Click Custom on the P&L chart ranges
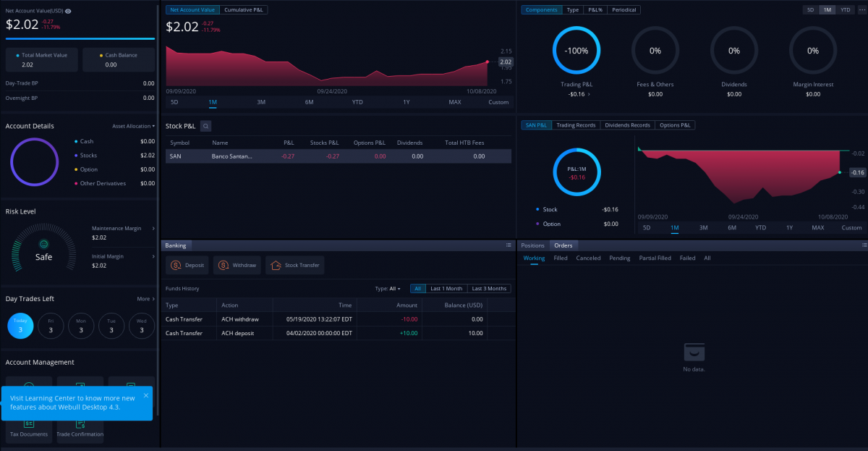 tap(851, 227)
